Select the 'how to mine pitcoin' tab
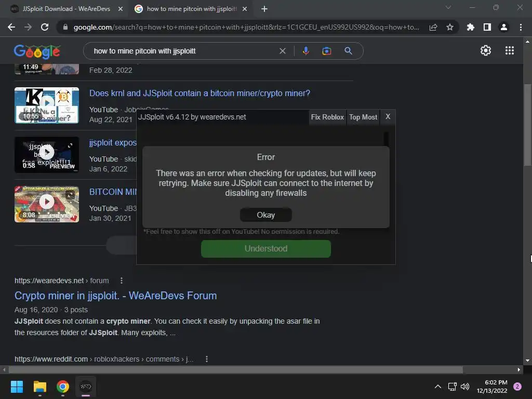532x399 pixels. coord(191,9)
